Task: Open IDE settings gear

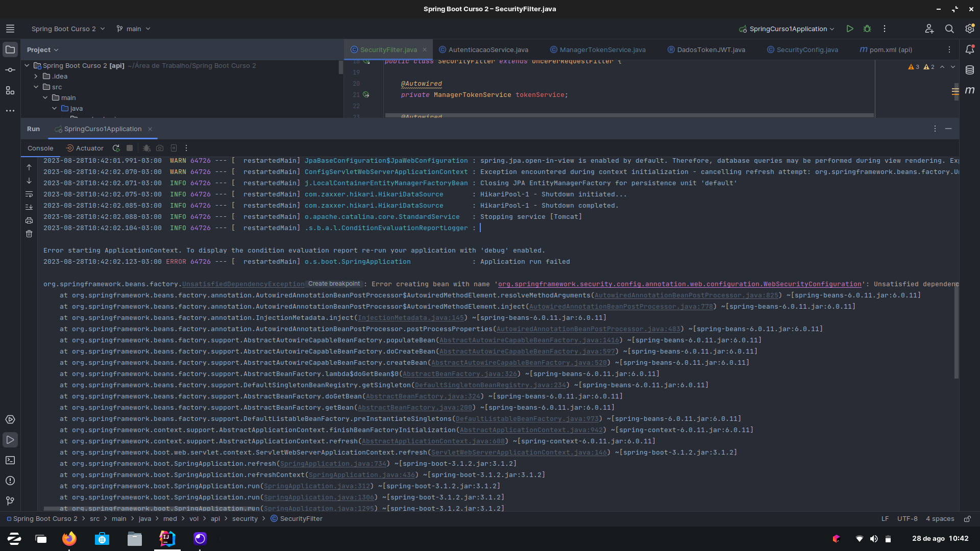Action: tap(969, 29)
